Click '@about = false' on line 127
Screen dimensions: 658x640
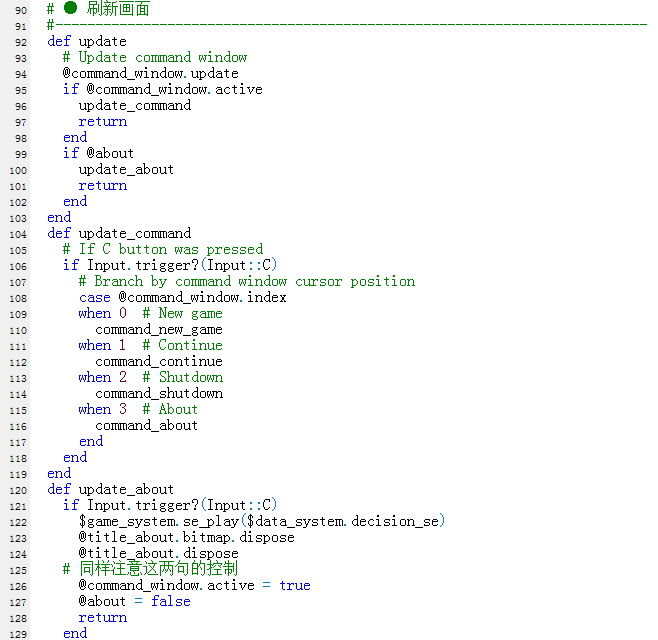pyautogui.click(x=134, y=602)
